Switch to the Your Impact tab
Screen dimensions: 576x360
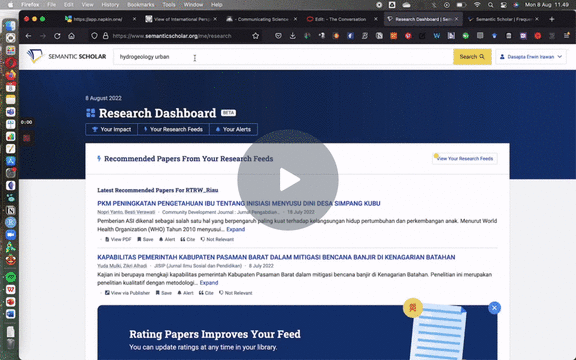(x=111, y=129)
